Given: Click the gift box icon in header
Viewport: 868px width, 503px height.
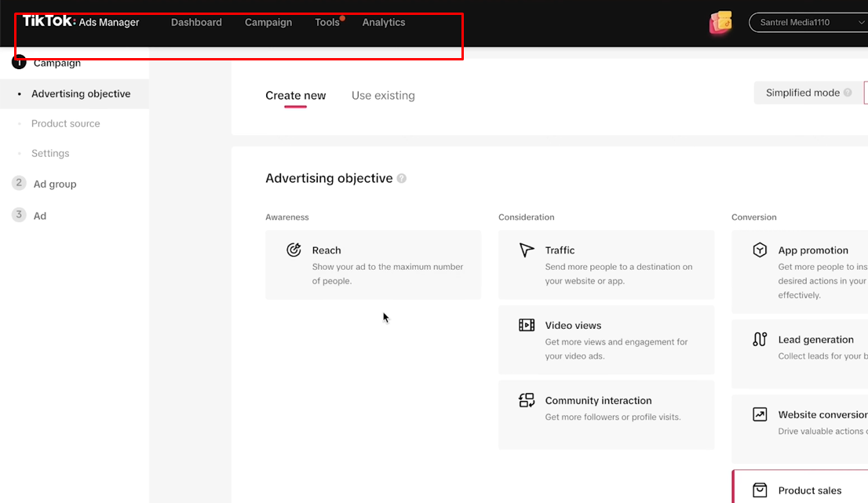Looking at the screenshot, I should point(720,23).
